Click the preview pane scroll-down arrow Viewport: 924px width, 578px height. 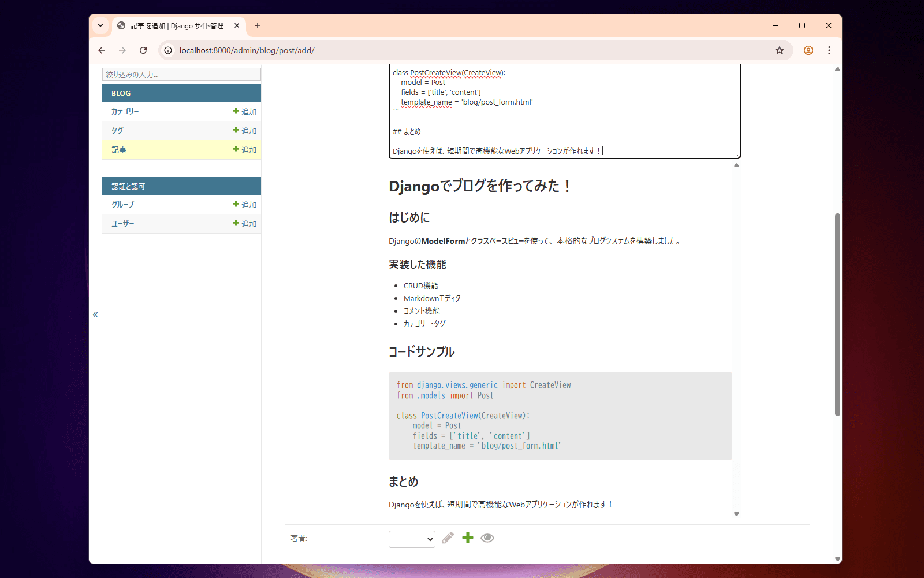coord(736,514)
